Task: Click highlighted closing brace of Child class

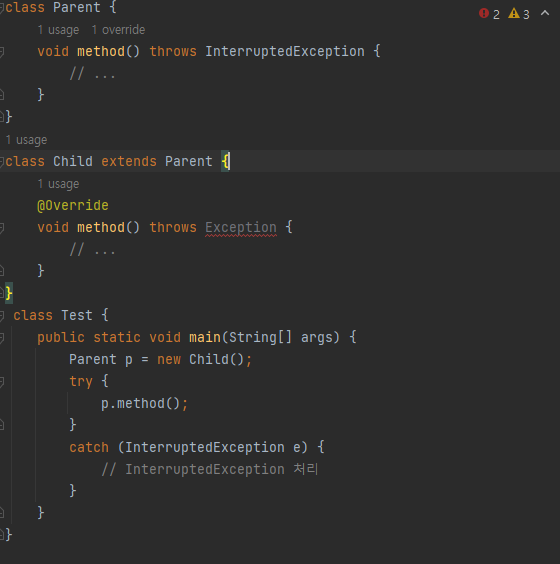Action: click(x=9, y=293)
